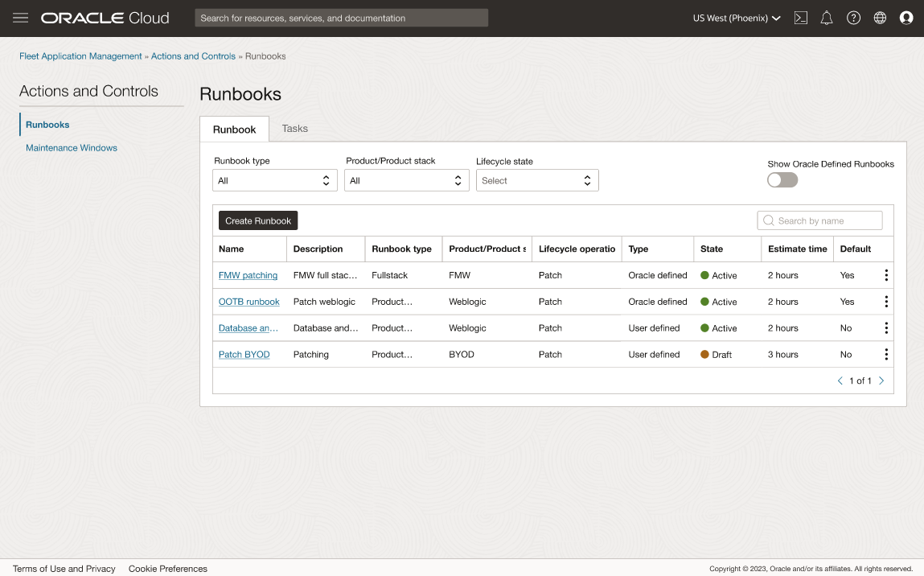Open actions menu for Patch BYOD row
The height and width of the screenshot is (576, 924).
click(885, 354)
